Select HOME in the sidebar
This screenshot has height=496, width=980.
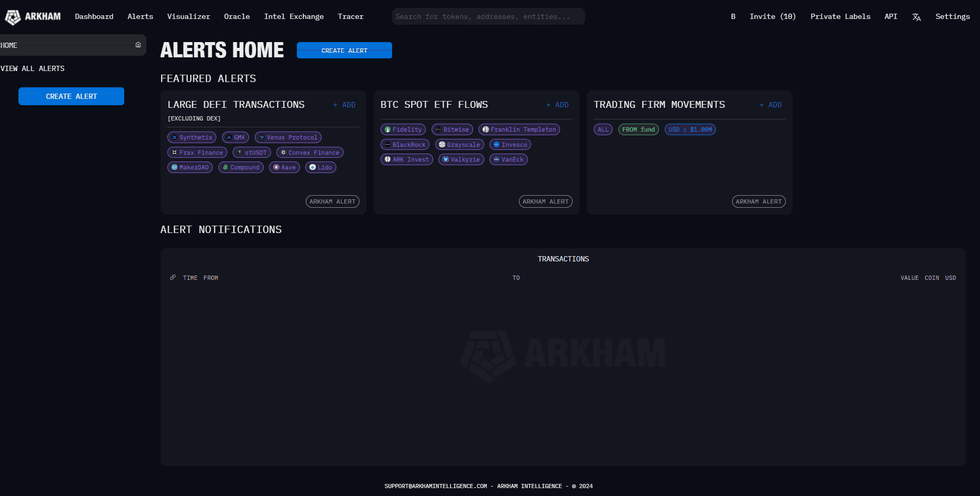73,45
